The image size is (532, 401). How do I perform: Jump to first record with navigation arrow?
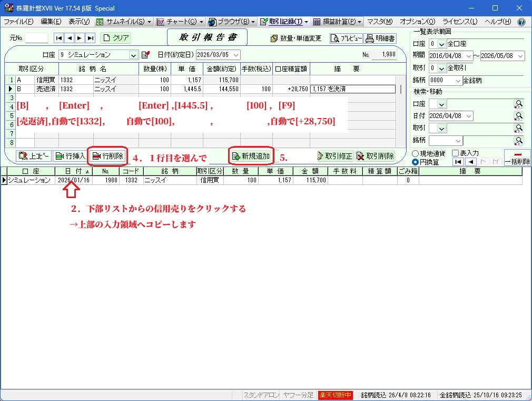point(59,38)
